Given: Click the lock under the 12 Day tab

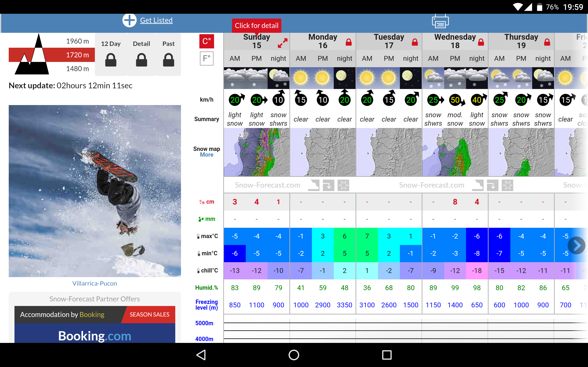Looking at the screenshot, I should [x=111, y=60].
